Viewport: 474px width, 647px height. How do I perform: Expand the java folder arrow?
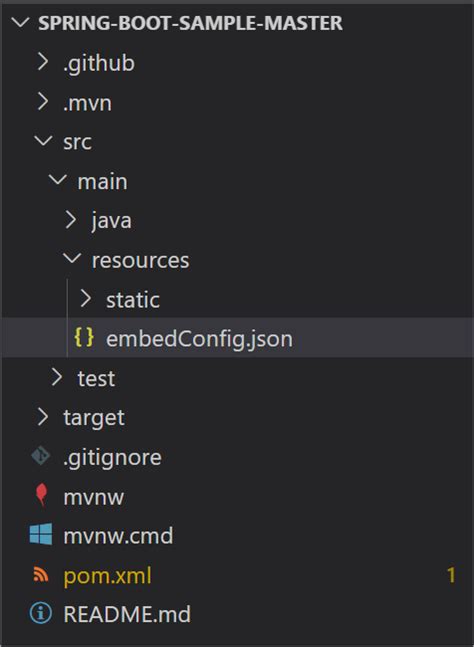tap(71, 220)
